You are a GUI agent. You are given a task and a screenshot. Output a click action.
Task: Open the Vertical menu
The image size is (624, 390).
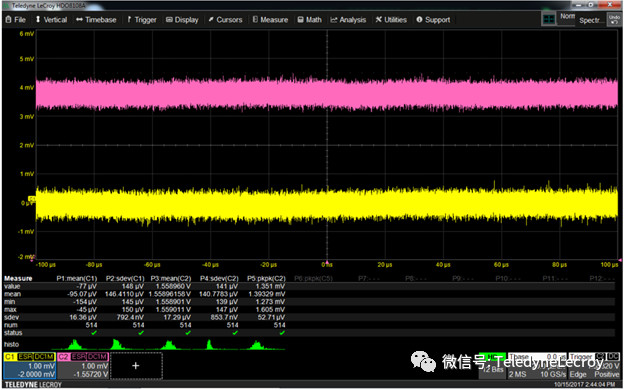[x=51, y=20]
